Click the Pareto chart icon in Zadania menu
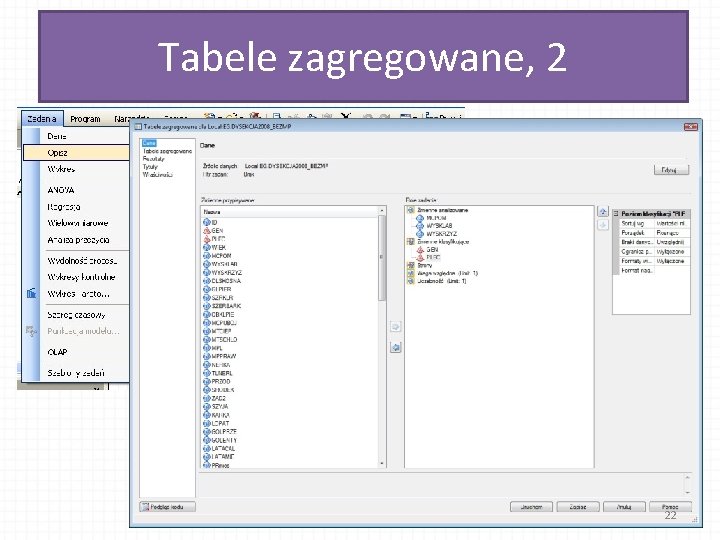Viewport: 720px width, 540px height. [31, 293]
